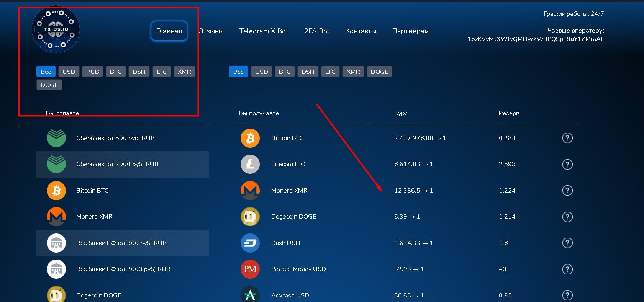Click the operator tip address 15zKVvMtXWtvQMHw7VzRPQSpF8uY1ZMmAL

click(536, 39)
